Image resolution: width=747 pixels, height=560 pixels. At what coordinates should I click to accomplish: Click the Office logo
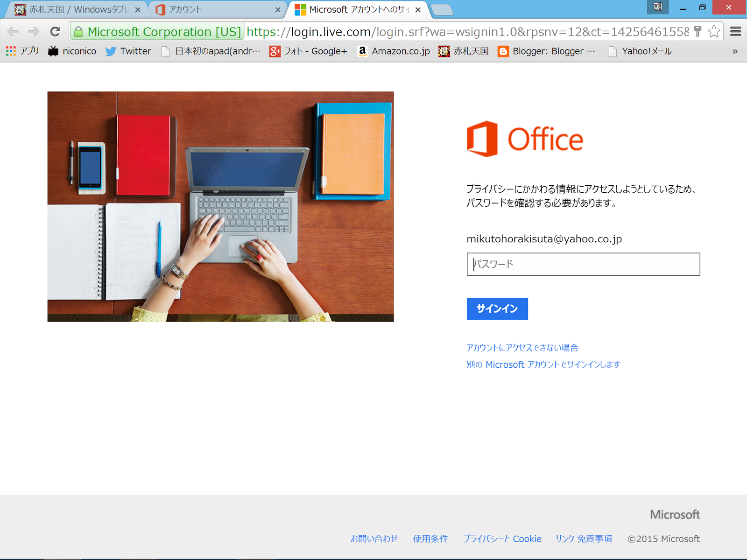(525, 139)
